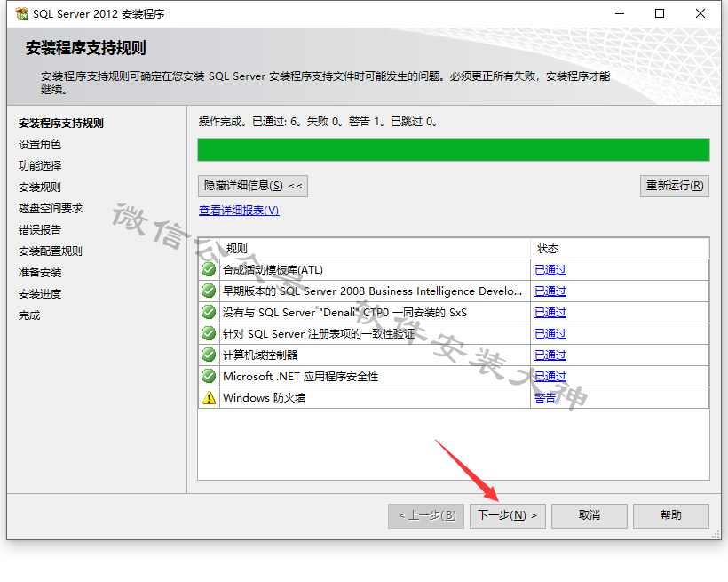Image resolution: width=728 pixels, height=582 pixels.
Task: Click rule text 计算机域控制器
Action: pyautogui.click(x=260, y=355)
